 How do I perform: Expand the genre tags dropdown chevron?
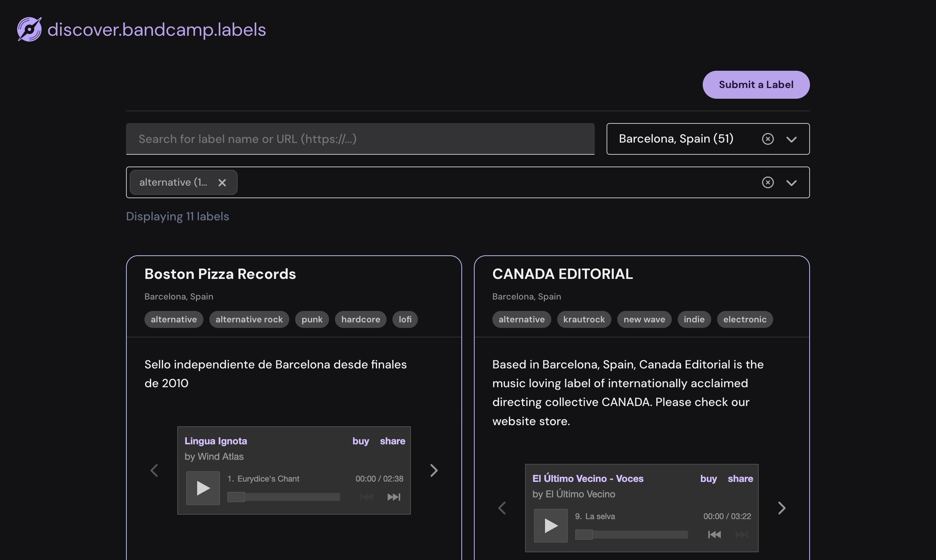click(x=792, y=183)
